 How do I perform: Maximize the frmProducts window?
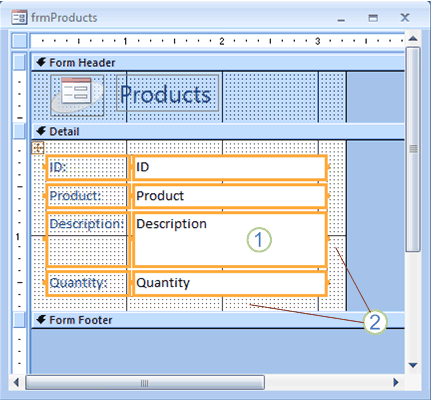(x=373, y=18)
